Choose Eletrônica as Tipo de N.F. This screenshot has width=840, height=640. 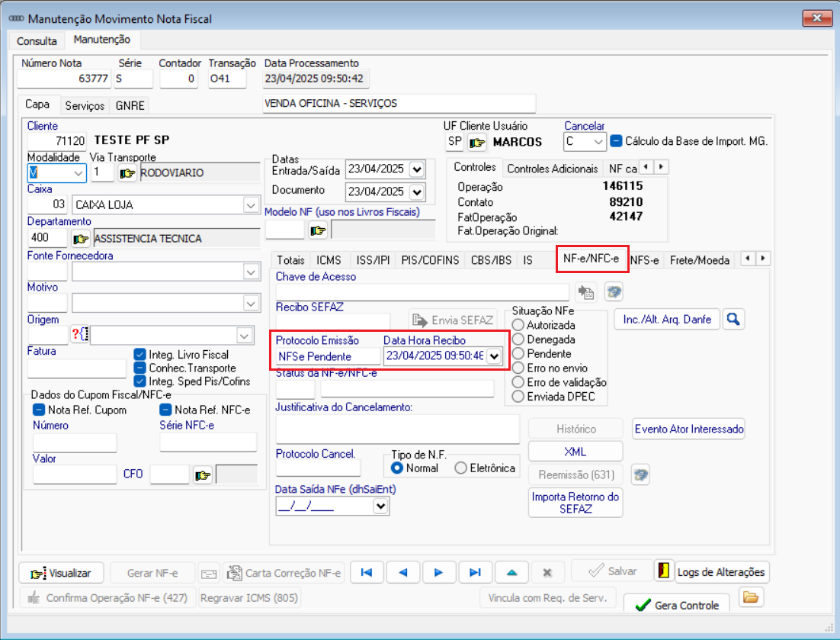460,468
